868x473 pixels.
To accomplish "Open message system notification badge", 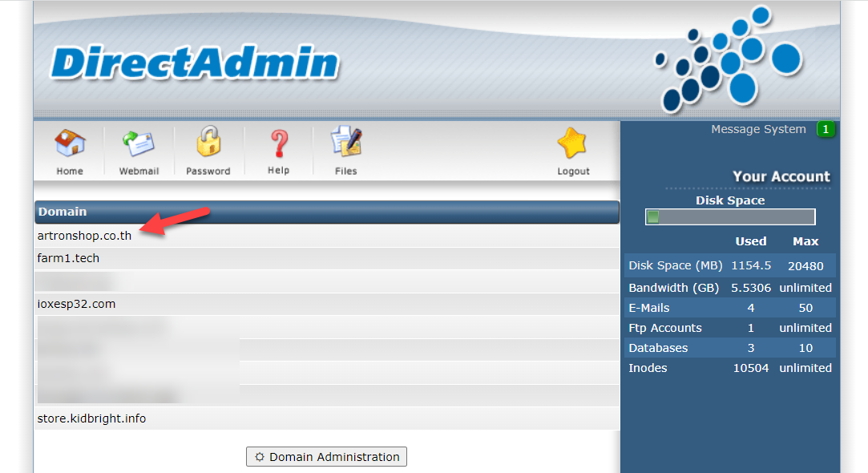I will point(826,129).
